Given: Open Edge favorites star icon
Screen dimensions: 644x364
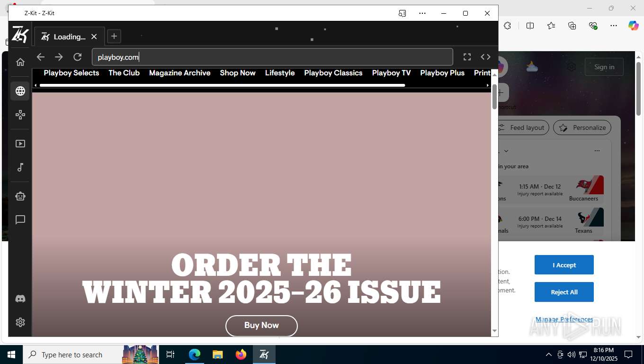Looking at the screenshot, I should [551, 26].
